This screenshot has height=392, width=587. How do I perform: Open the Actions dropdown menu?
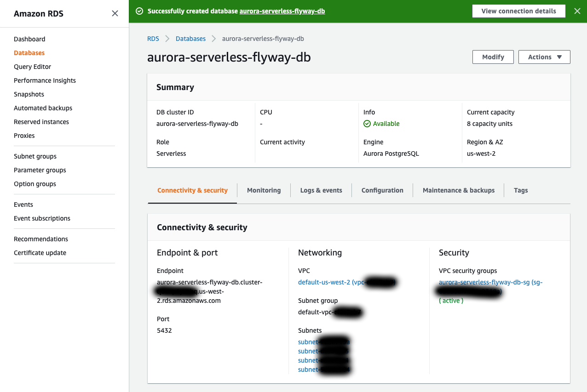pos(544,57)
